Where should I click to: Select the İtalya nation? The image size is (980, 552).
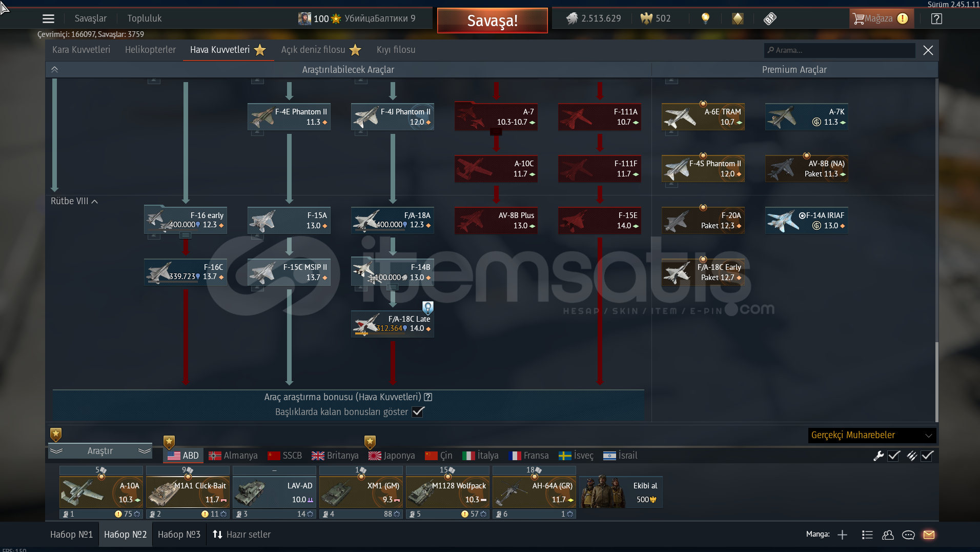tap(480, 456)
